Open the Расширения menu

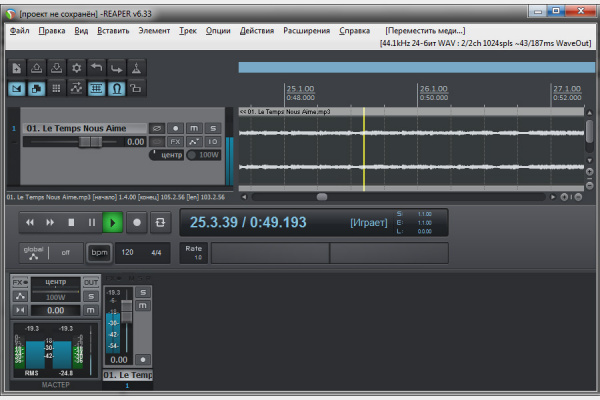[x=307, y=31]
